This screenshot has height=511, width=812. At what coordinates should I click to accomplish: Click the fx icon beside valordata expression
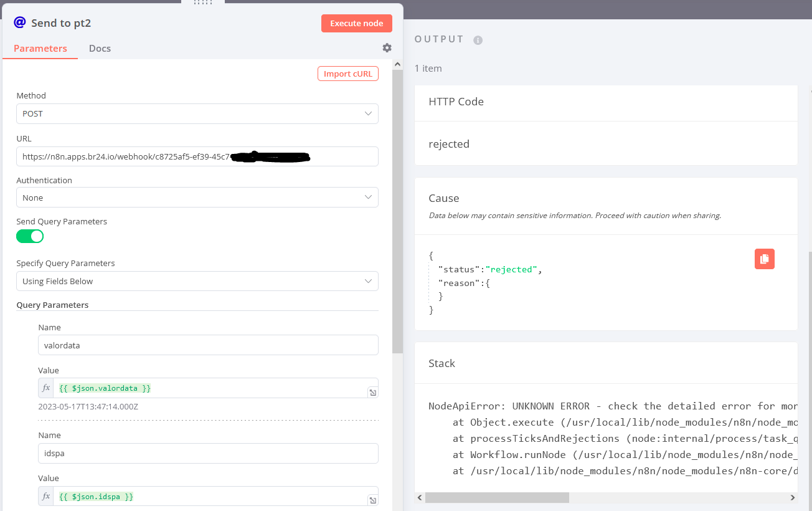click(x=46, y=388)
